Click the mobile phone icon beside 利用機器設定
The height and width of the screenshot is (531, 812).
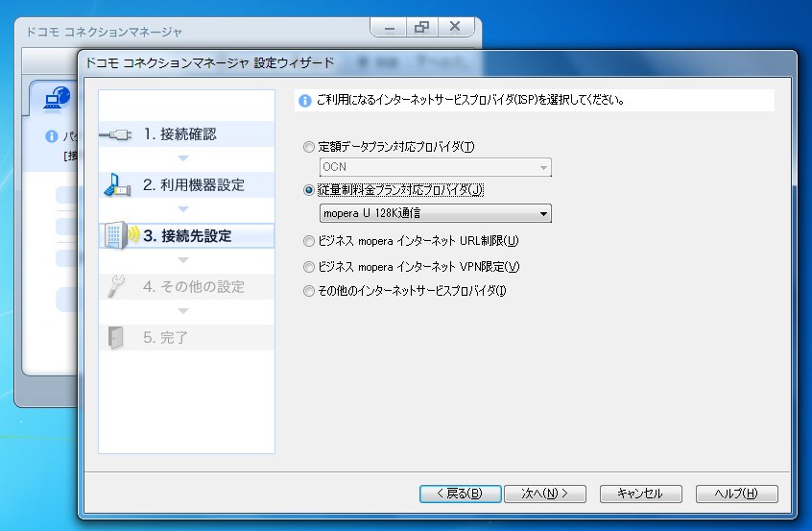[x=116, y=185]
